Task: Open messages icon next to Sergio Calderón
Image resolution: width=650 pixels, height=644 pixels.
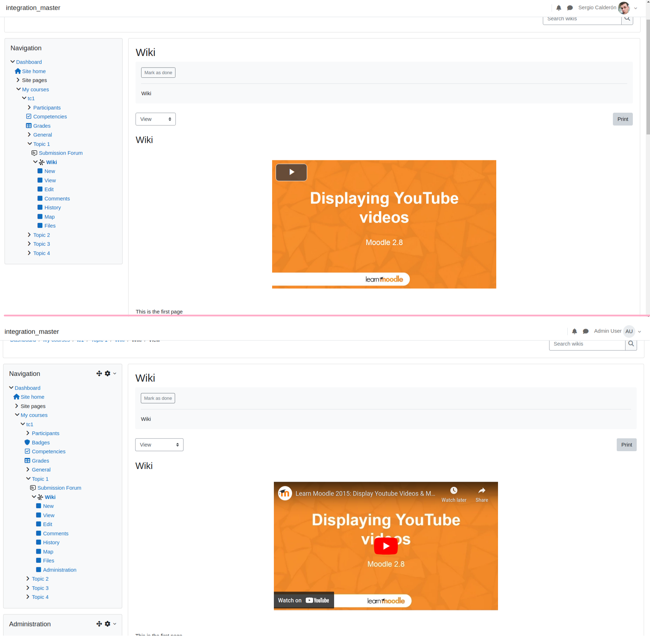Action: click(x=570, y=8)
